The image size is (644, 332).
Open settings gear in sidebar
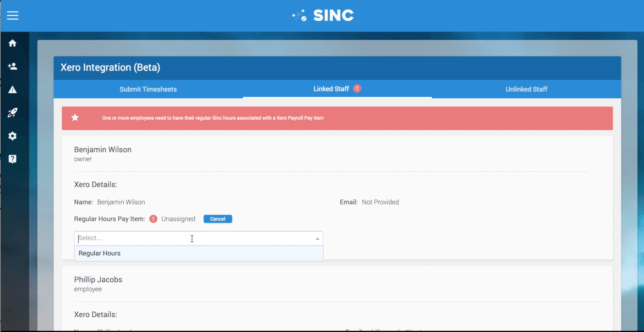coord(12,136)
